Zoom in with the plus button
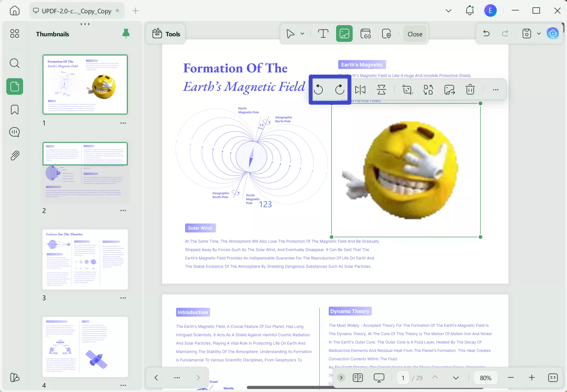The image size is (567, 392). tap(532, 378)
